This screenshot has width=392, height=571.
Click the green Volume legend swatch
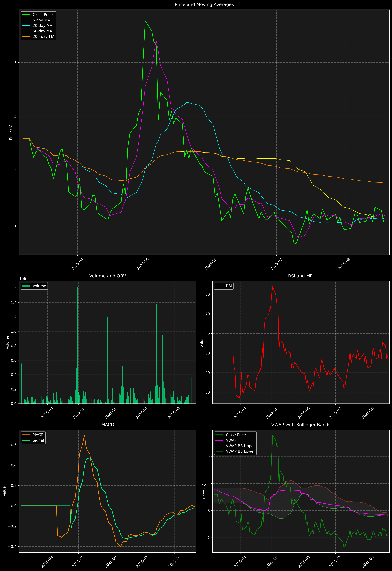click(x=26, y=286)
